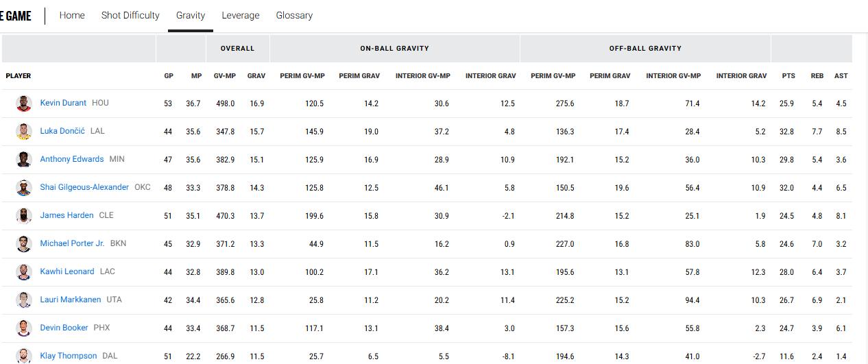Click Kevin Durant's headshot avatar

pyautogui.click(x=24, y=104)
